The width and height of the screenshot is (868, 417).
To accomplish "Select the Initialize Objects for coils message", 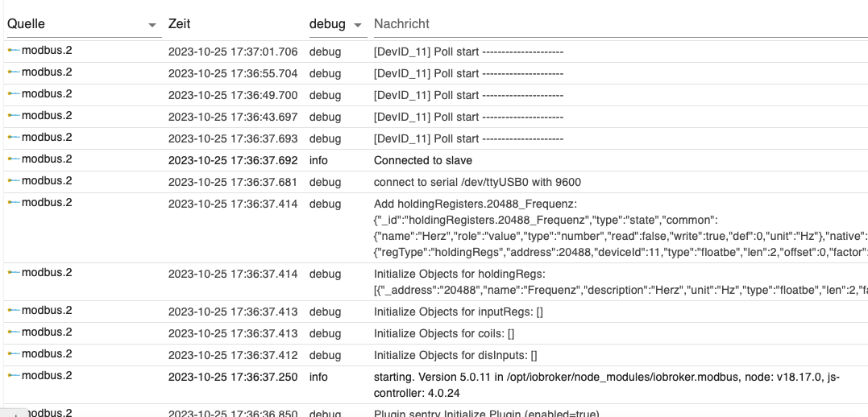I will point(443,333).
